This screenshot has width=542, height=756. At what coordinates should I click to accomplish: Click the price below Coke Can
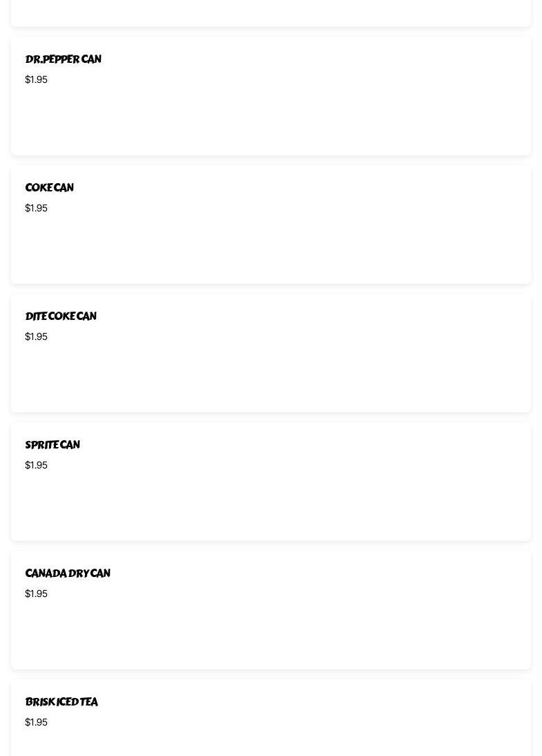coord(37,208)
